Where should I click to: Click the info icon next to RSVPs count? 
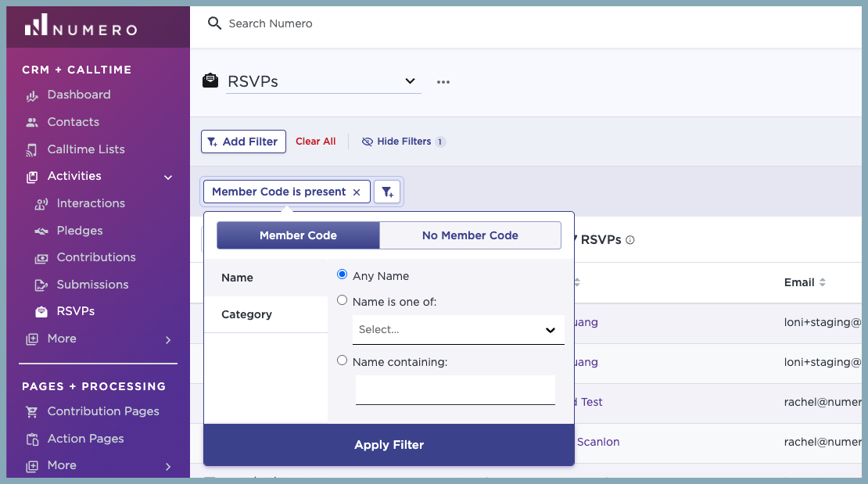pos(630,240)
